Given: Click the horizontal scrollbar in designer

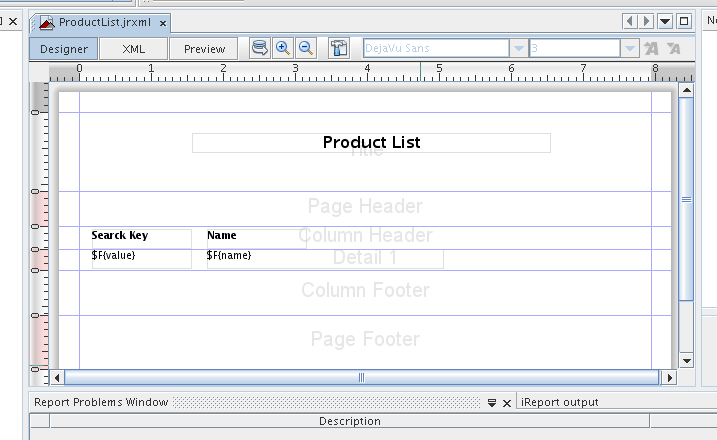Looking at the screenshot, I should coord(361,377).
